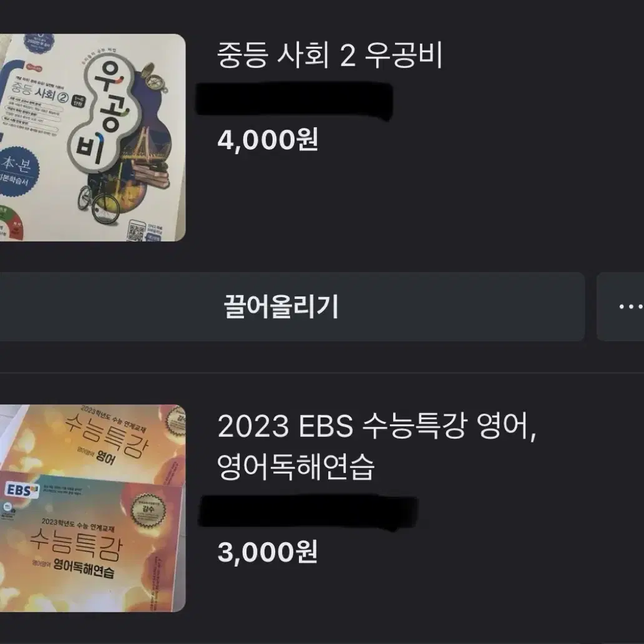Click the QR code on 우공비 cover

(x=137, y=231)
